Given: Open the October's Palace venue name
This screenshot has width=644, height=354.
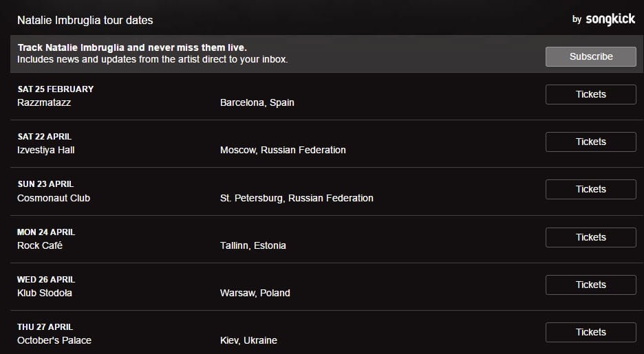Looking at the screenshot, I should click(54, 340).
